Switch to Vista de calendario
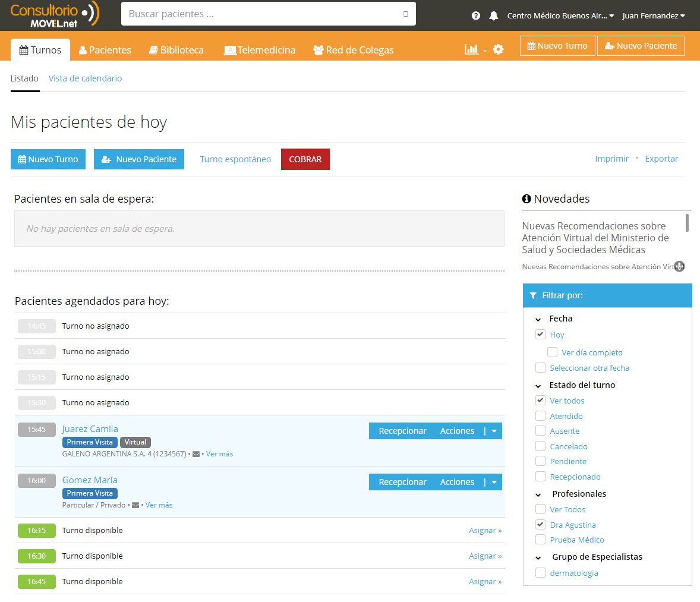The image size is (700, 602). pyautogui.click(x=85, y=78)
